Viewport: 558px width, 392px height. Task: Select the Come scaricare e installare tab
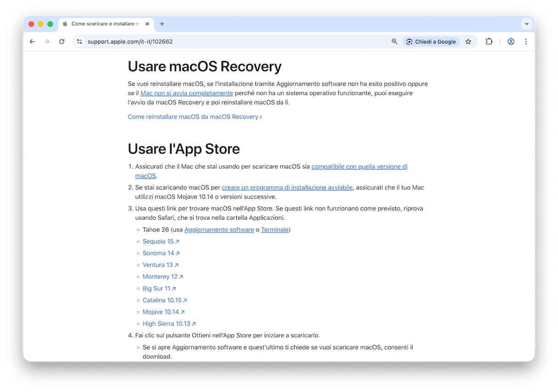pyautogui.click(x=106, y=24)
